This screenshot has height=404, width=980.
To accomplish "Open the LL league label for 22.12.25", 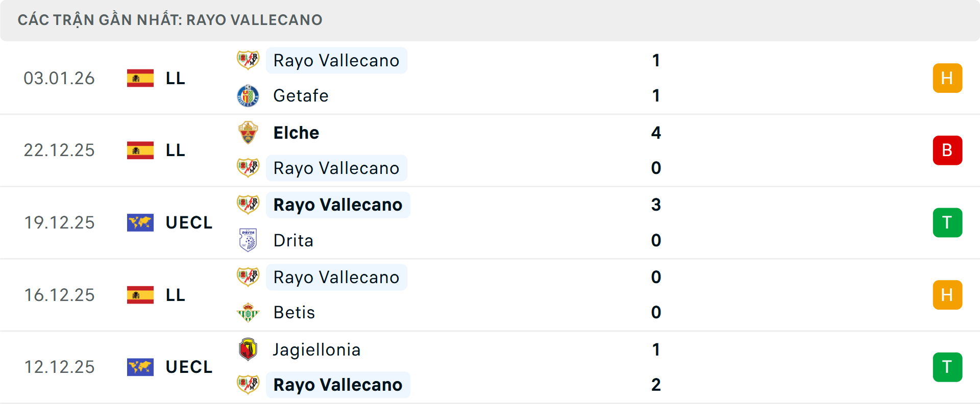I will [175, 150].
